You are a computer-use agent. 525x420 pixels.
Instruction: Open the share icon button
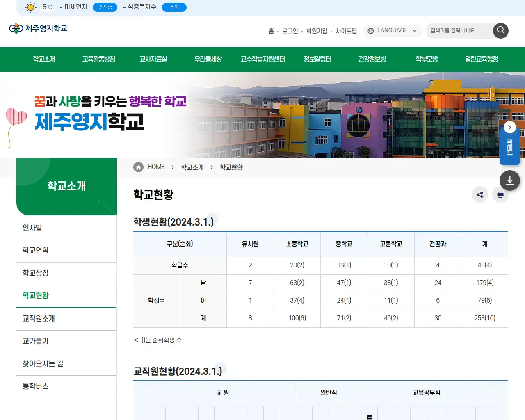[x=480, y=195]
